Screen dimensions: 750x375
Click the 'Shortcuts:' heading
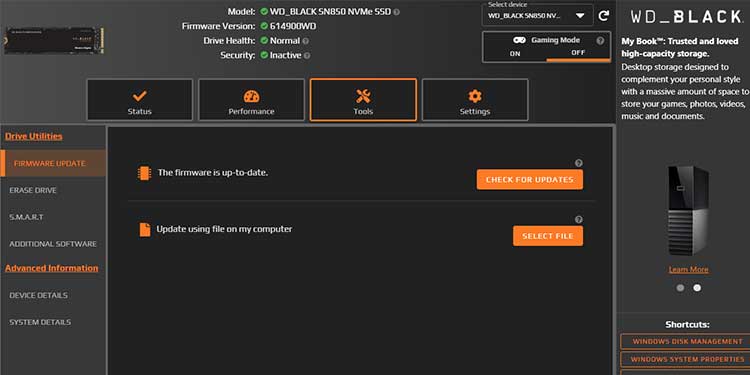[687, 325]
